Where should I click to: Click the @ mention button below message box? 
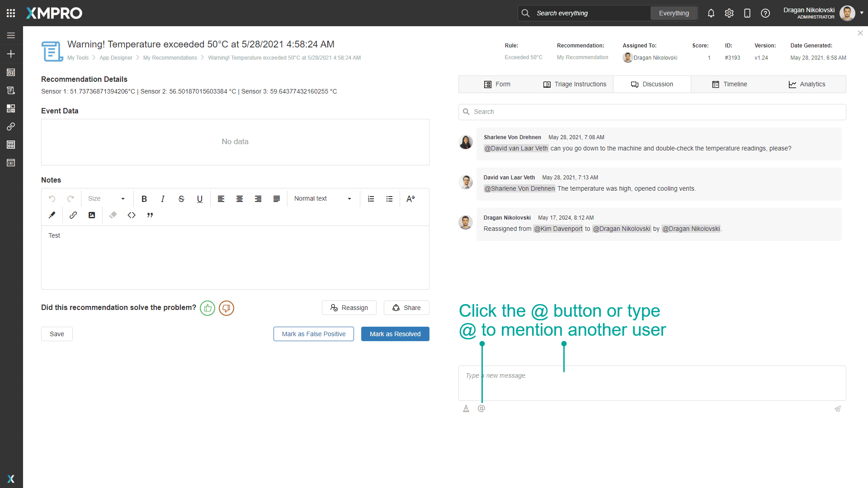point(481,408)
